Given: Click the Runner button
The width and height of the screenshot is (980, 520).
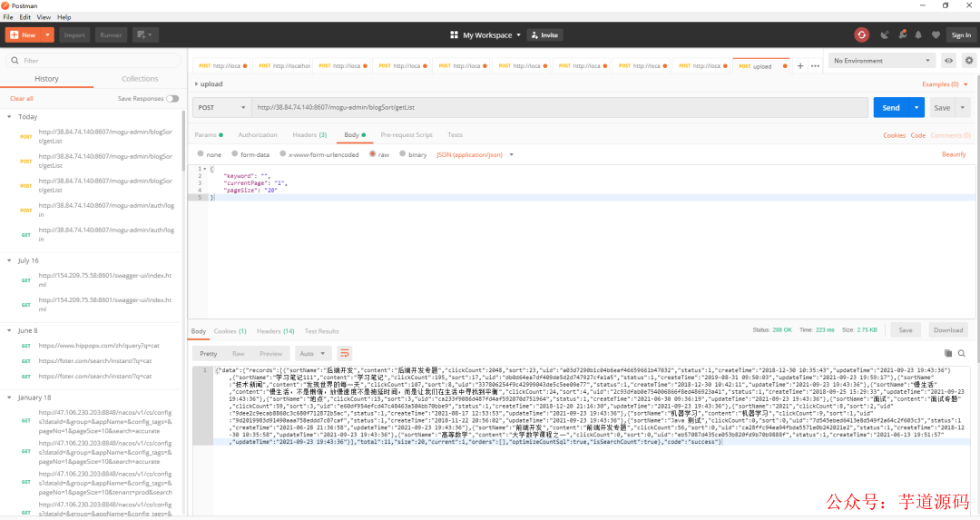Looking at the screenshot, I should coord(112,35).
